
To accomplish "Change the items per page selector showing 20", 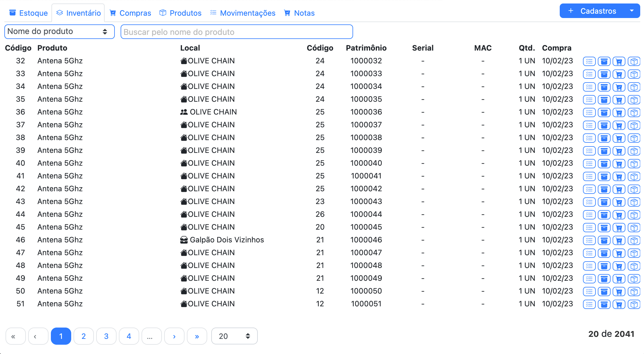I will click(x=234, y=336).
